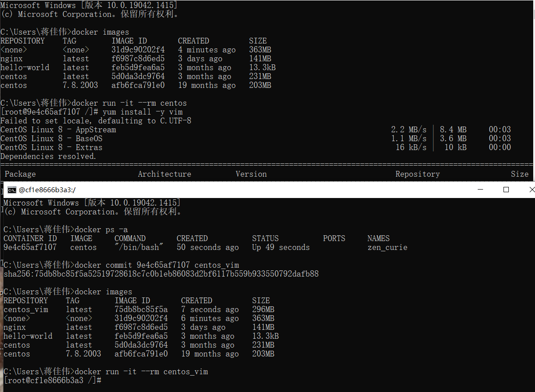
Task: Click the Size column header in the yum output
Action: point(520,174)
